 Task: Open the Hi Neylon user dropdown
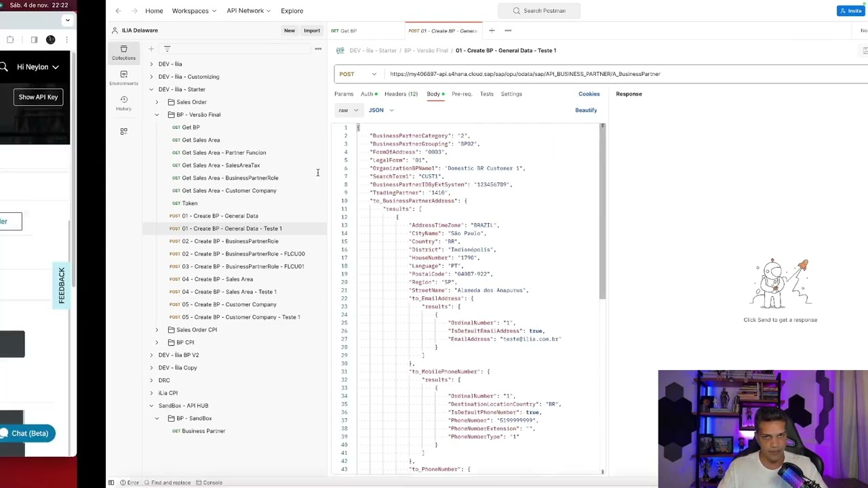[x=38, y=67]
